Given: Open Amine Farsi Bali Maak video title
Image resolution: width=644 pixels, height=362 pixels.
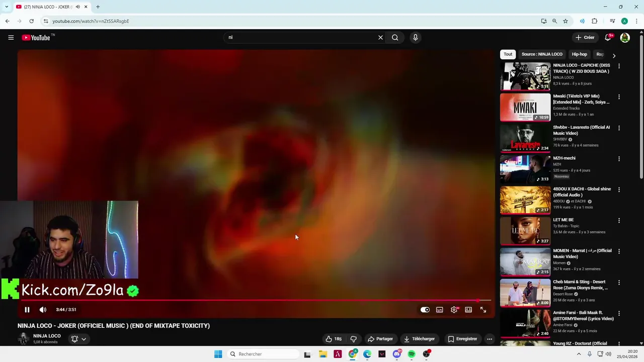Looking at the screenshot, I should pos(583,316).
